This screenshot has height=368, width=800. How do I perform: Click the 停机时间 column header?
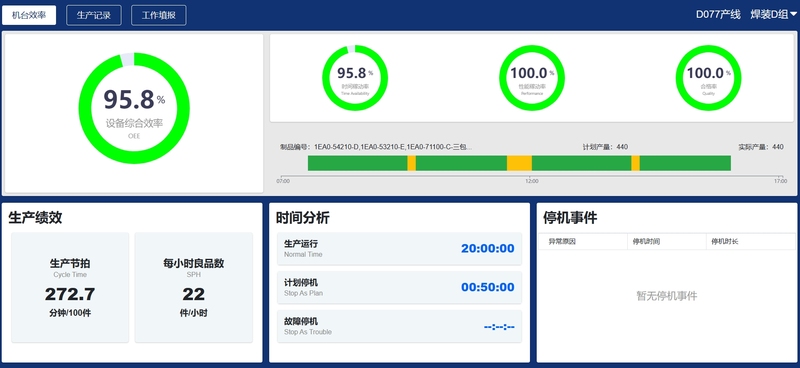[667, 241]
